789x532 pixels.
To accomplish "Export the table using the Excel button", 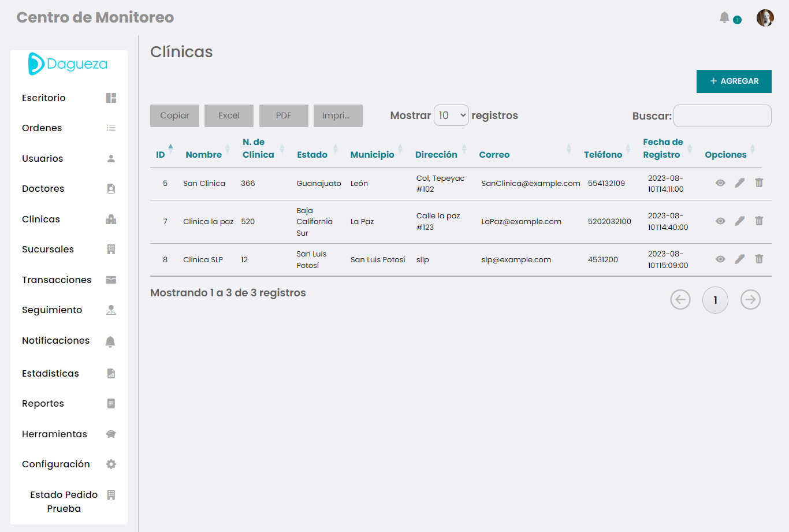I will pyautogui.click(x=229, y=116).
